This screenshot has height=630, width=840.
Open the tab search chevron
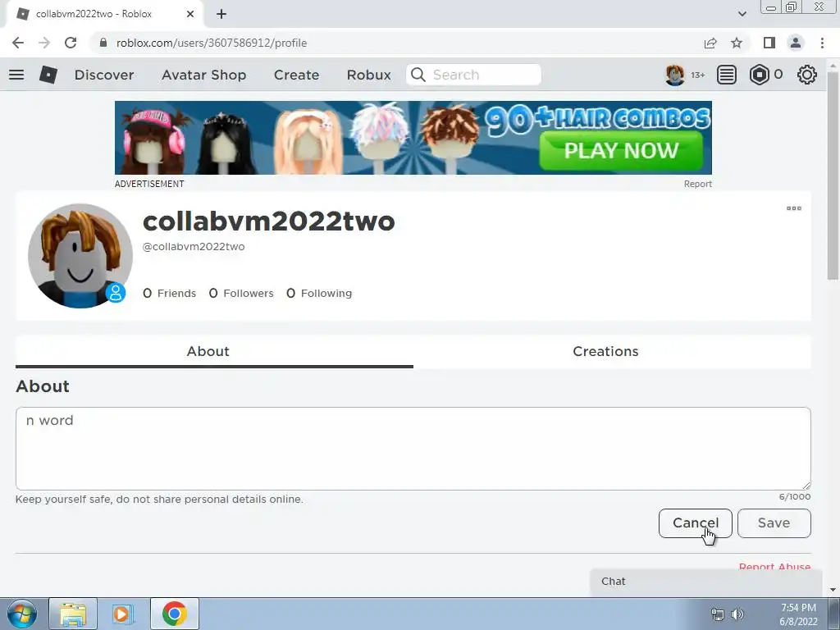click(742, 14)
